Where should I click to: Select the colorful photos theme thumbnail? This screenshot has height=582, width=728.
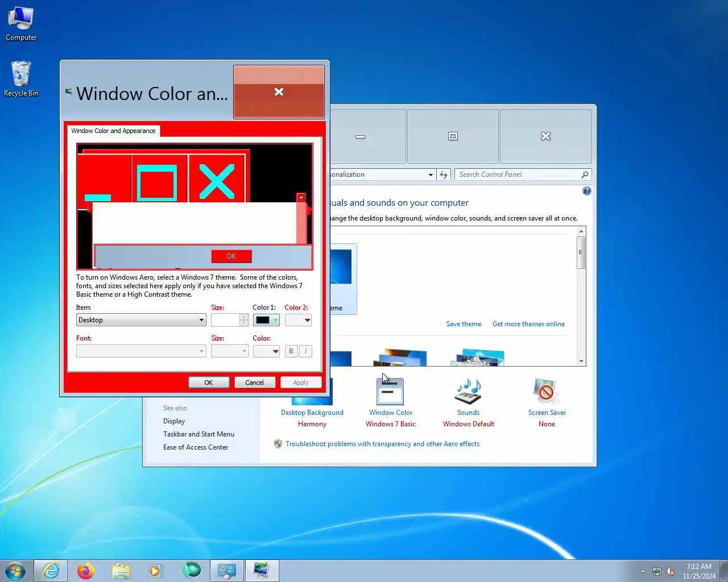click(478, 357)
